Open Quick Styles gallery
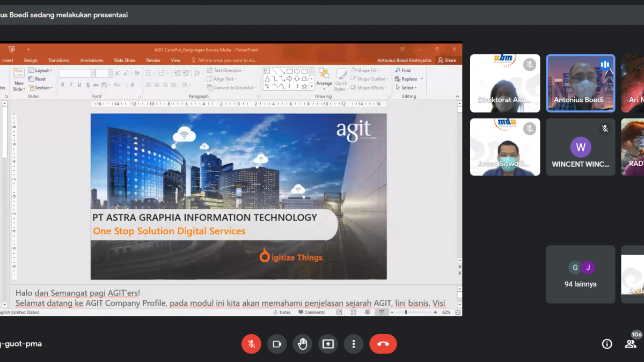 click(341, 79)
